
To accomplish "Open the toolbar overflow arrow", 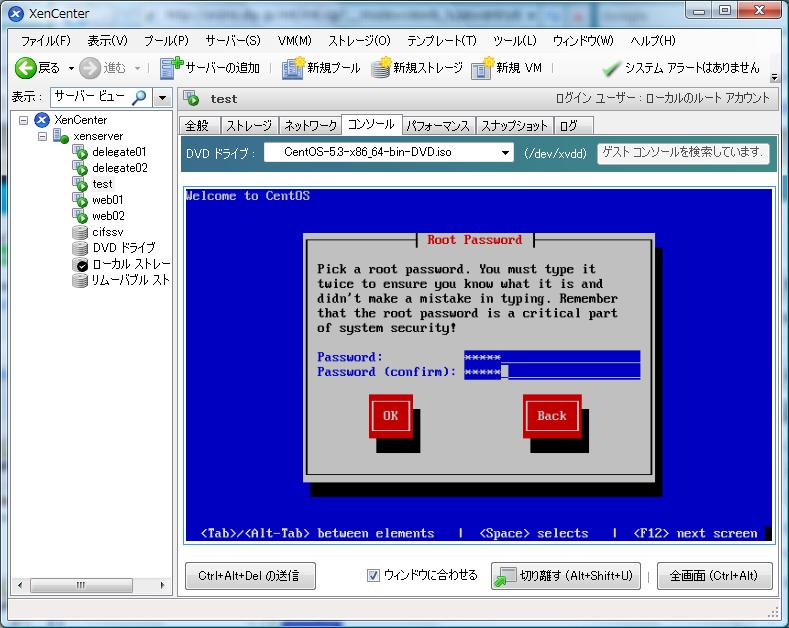I will point(774,77).
